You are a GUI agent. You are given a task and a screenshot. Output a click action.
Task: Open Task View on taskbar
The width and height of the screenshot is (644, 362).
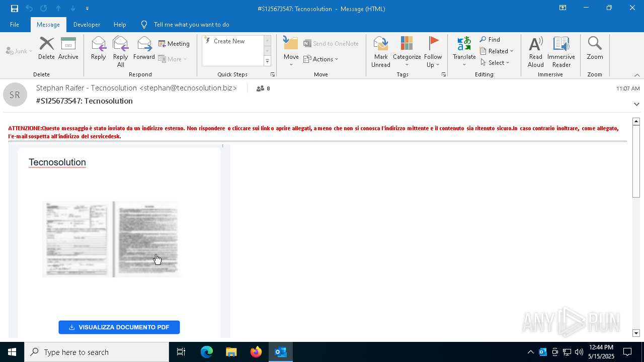181,352
